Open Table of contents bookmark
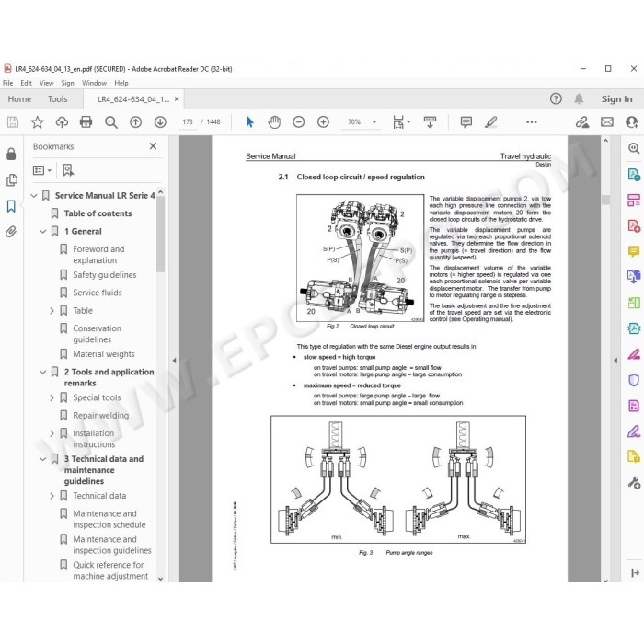This screenshot has width=644, height=644. pyautogui.click(x=98, y=213)
